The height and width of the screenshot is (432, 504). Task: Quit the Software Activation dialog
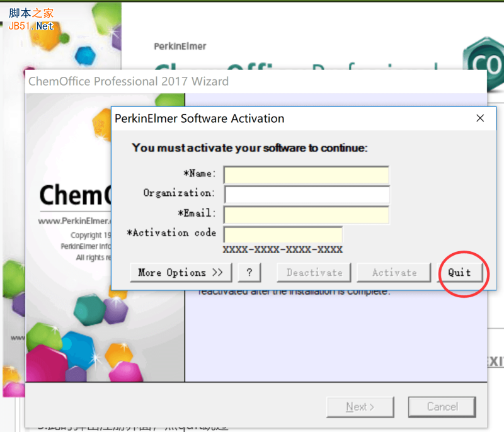click(x=460, y=273)
